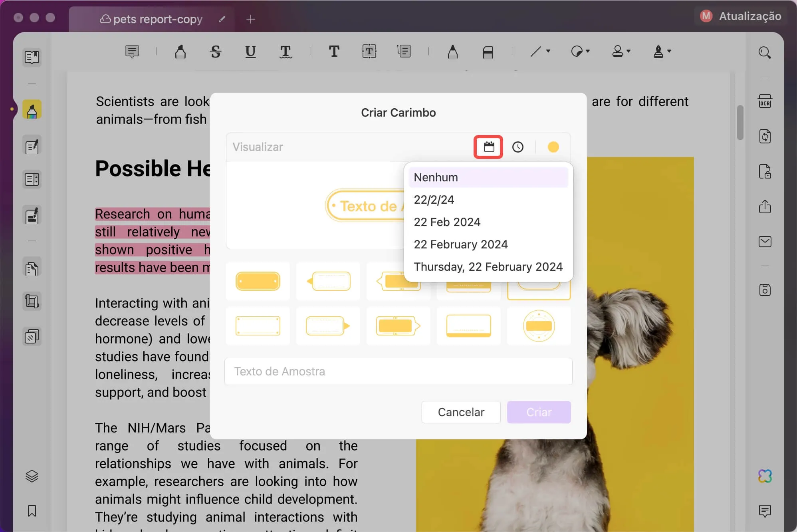The height and width of the screenshot is (532, 797).
Task: Select the strikethrough text tool
Action: click(x=216, y=52)
